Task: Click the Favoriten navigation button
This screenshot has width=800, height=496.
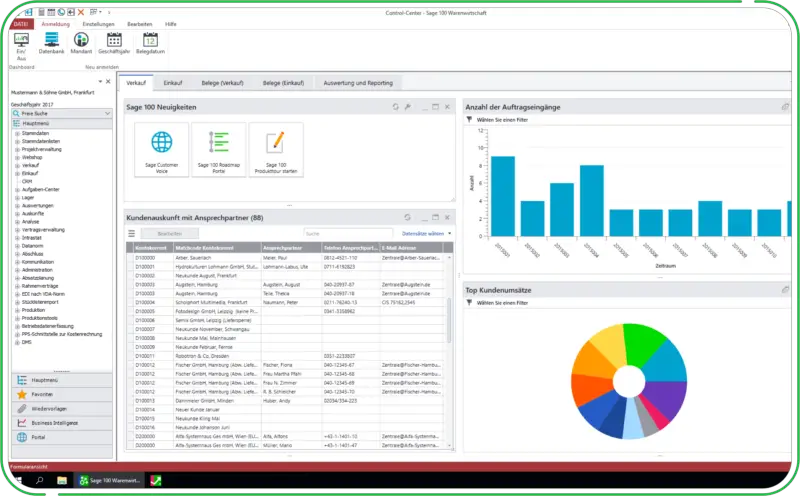Action: pos(40,394)
